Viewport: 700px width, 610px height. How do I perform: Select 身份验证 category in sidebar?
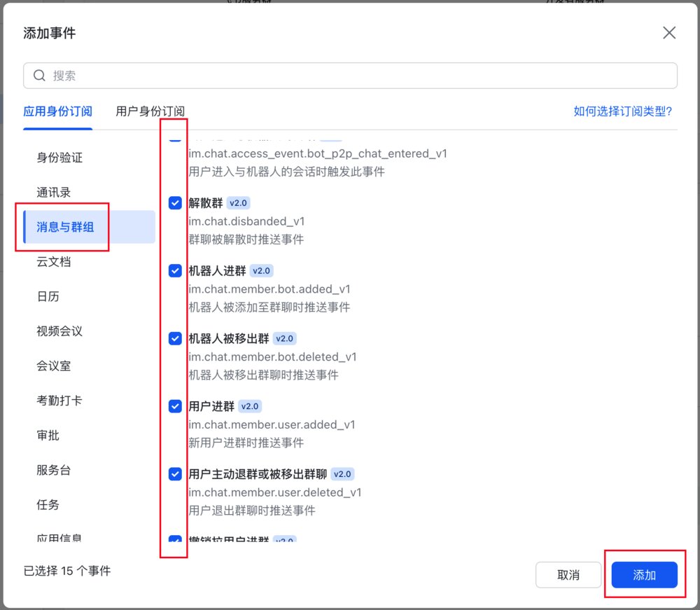[59, 158]
